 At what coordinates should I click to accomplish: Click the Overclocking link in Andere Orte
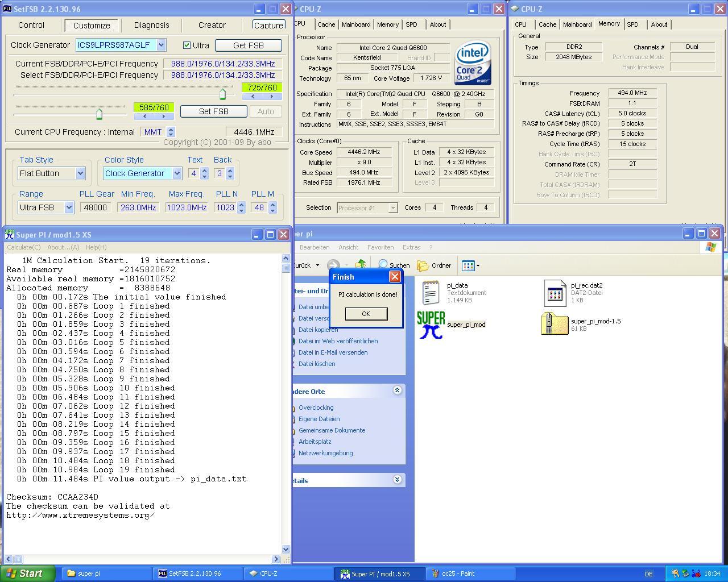316,408
